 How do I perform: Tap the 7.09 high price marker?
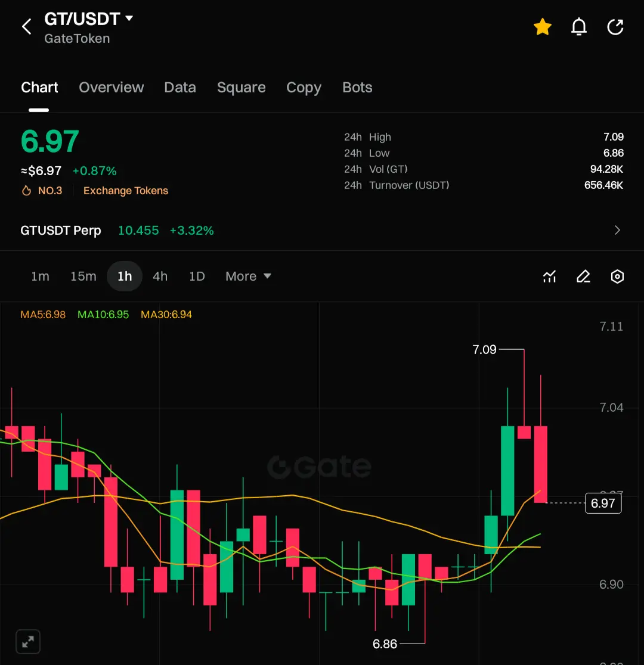(x=484, y=349)
